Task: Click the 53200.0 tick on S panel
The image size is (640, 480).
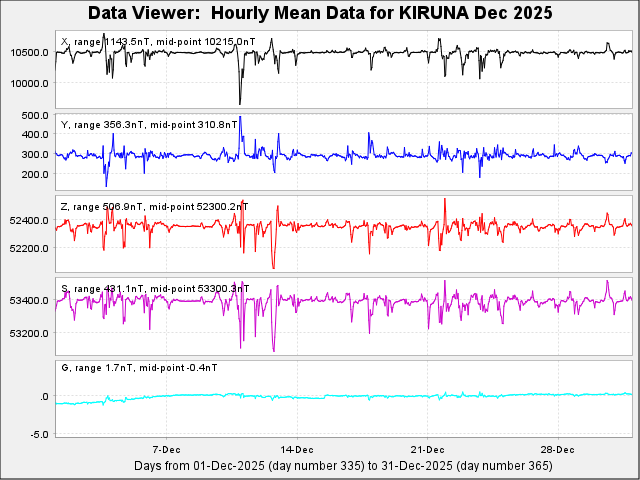Action: point(32,333)
